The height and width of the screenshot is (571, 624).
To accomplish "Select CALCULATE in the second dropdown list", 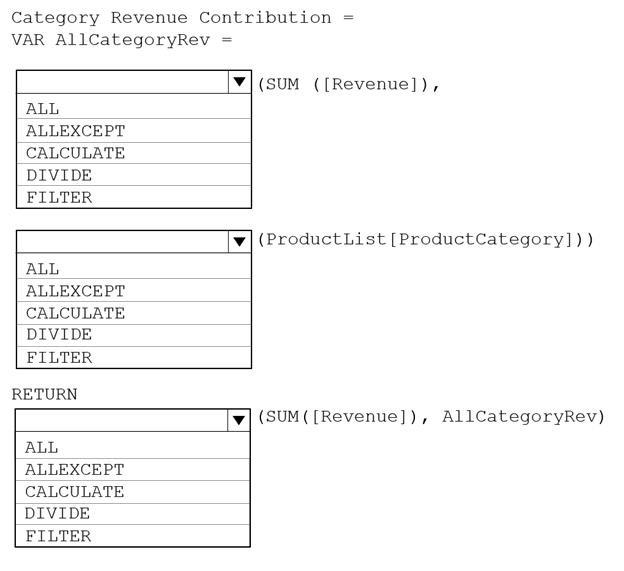I will click(134, 313).
